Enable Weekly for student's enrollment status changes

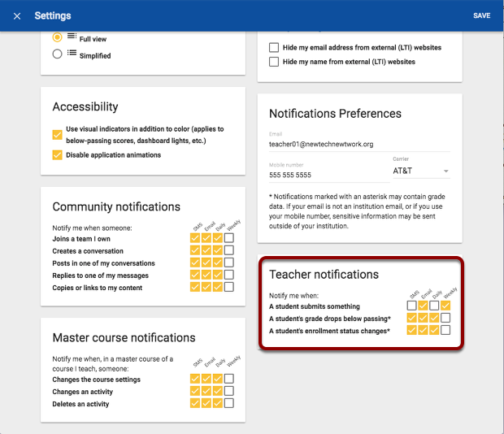point(445,330)
